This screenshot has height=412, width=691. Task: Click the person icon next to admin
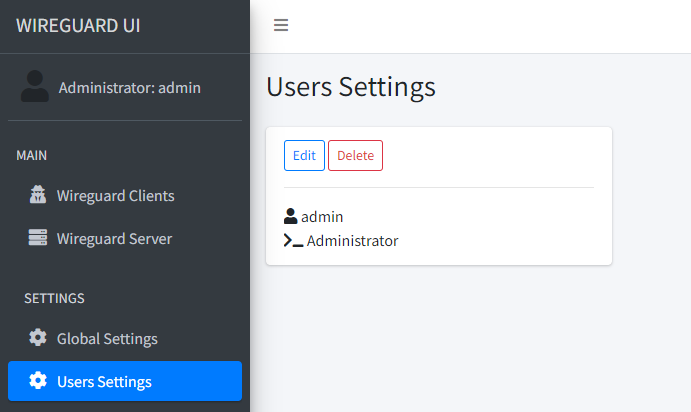[x=291, y=216]
